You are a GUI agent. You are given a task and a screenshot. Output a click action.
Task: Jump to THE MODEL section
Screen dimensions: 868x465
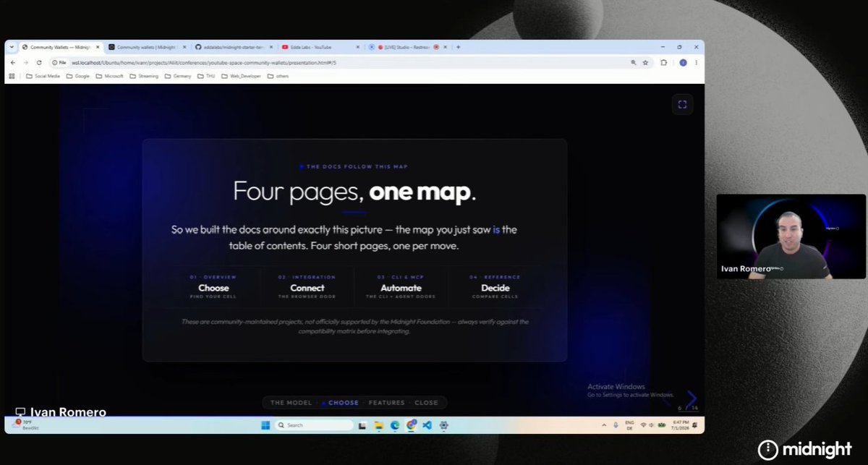291,403
